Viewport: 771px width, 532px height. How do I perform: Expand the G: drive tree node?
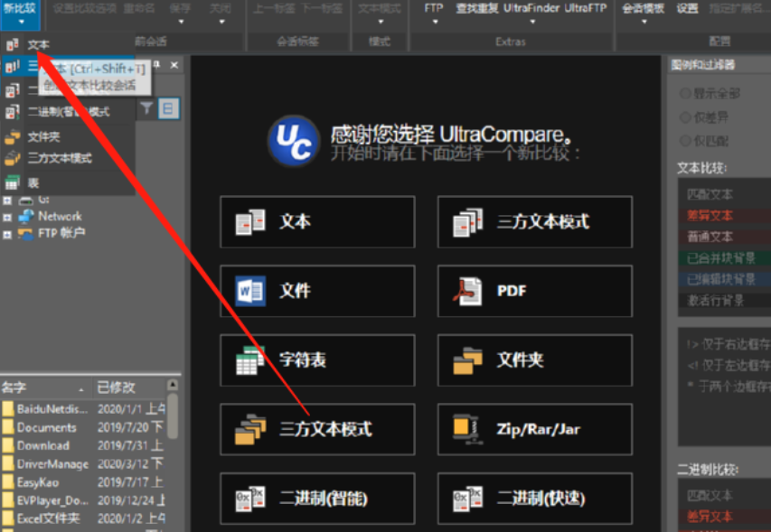pyautogui.click(x=7, y=201)
